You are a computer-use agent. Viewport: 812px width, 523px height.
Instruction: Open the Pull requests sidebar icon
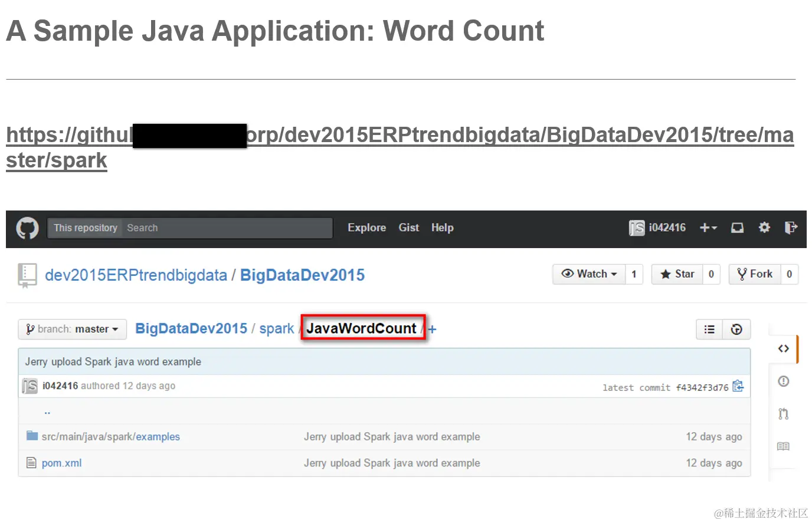pyautogui.click(x=783, y=414)
